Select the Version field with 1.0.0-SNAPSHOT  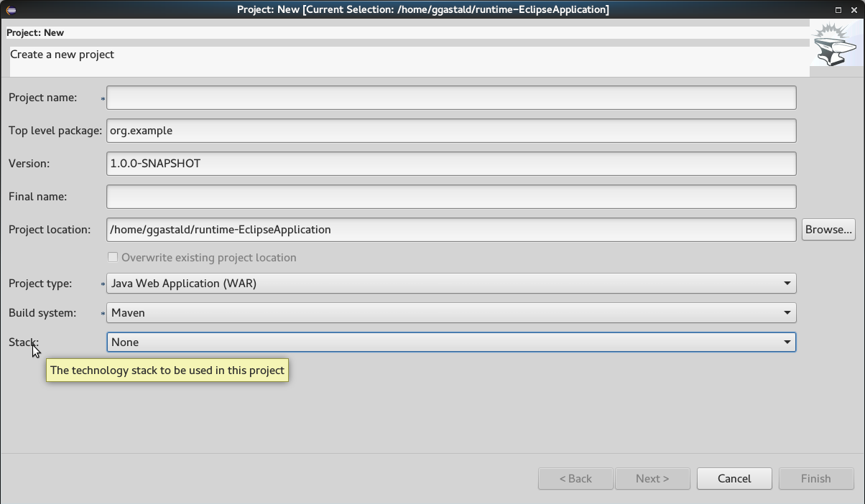451,164
